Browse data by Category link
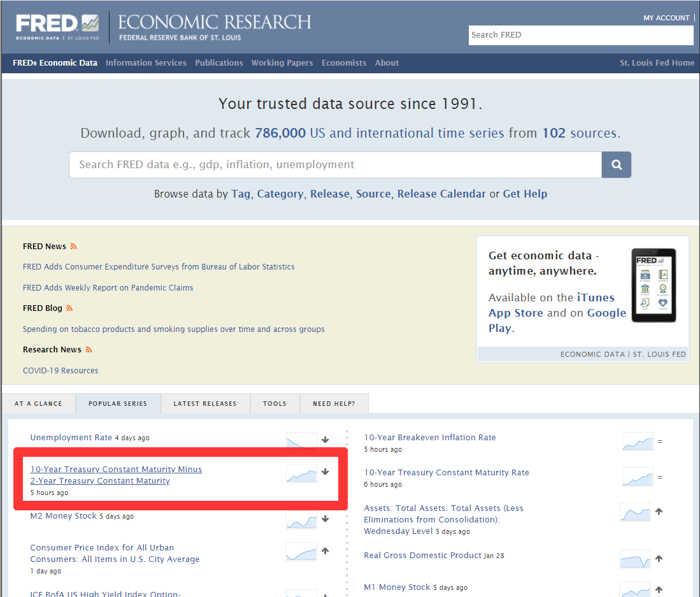 [x=280, y=194]
